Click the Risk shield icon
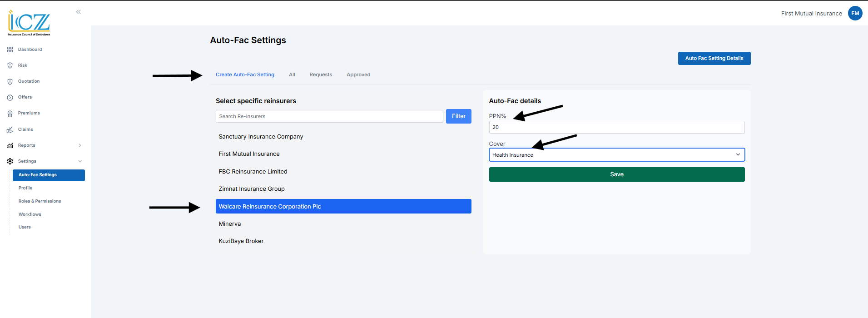The image size is (868, 318). tap(10, 65)
